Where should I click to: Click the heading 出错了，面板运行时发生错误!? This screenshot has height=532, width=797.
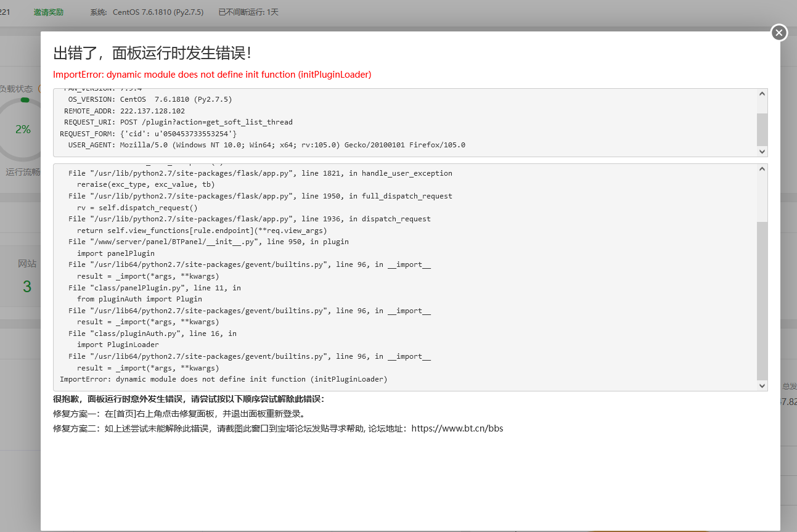[152, 53]
